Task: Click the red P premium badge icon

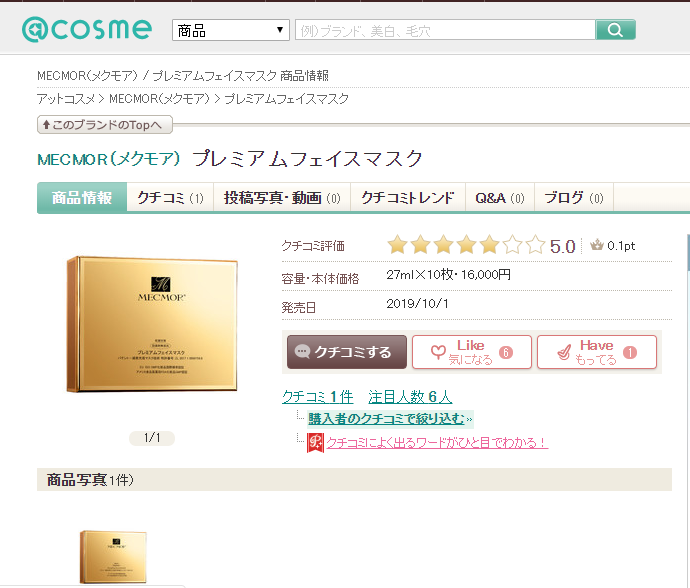Action: point(315,442)
